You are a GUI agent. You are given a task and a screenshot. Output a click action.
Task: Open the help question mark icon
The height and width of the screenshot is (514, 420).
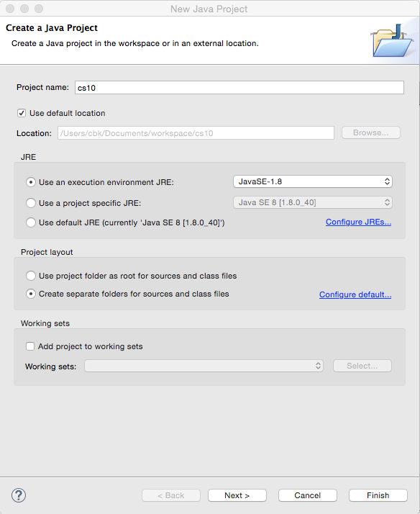tap(19, 495)
